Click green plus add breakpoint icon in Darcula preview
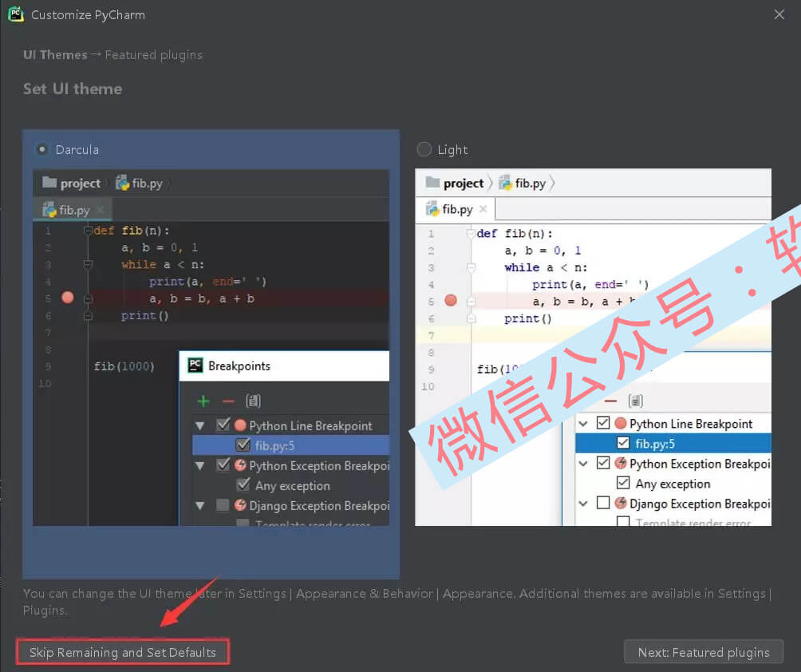 [203, 401]
